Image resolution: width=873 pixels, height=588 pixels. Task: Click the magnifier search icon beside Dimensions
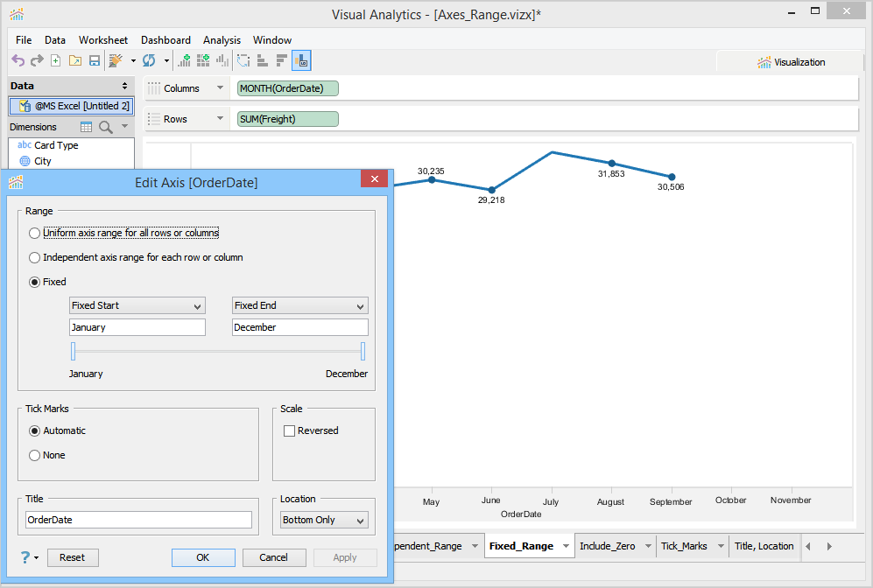coord(106,127)
